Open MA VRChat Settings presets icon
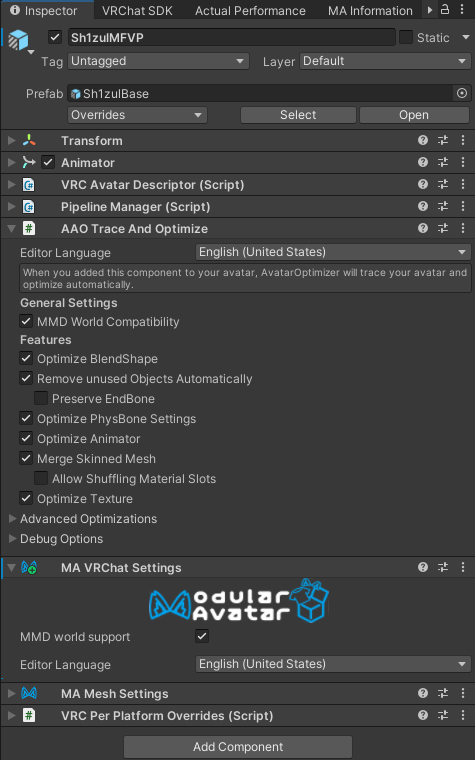Screen dimensions: 475x760 point(443,567)
